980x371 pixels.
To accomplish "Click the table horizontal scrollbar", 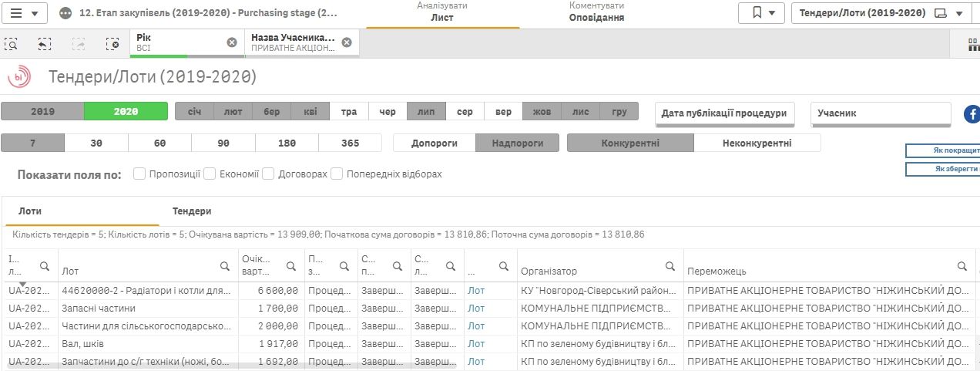I will pos(231,367).
